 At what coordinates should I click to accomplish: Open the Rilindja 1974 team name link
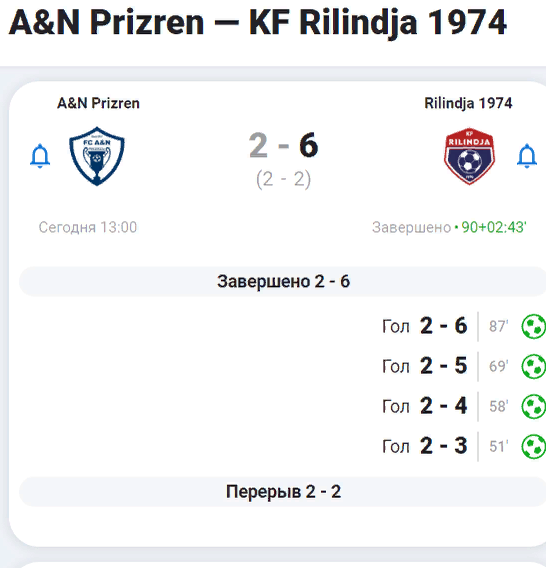coord(468,103)
